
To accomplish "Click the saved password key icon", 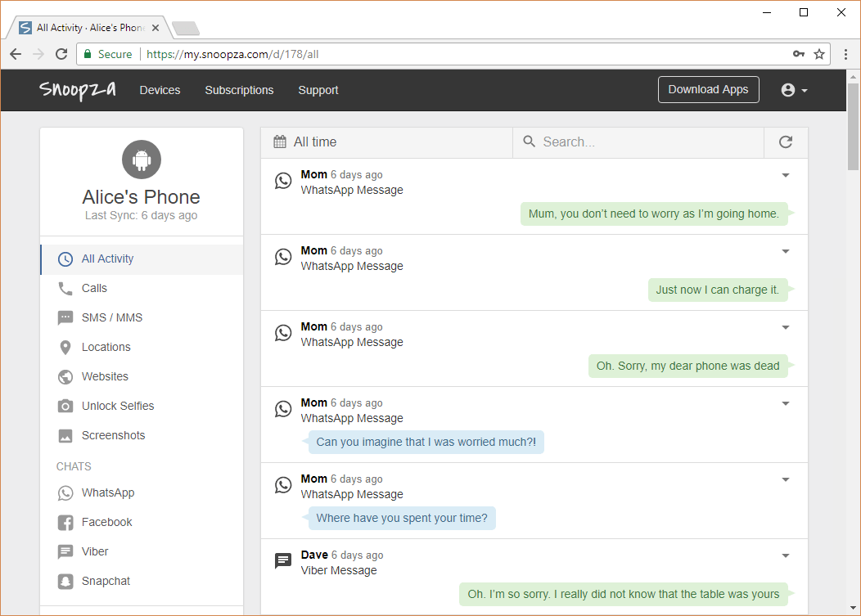I will pyautogui.click(x=799, y=54).
